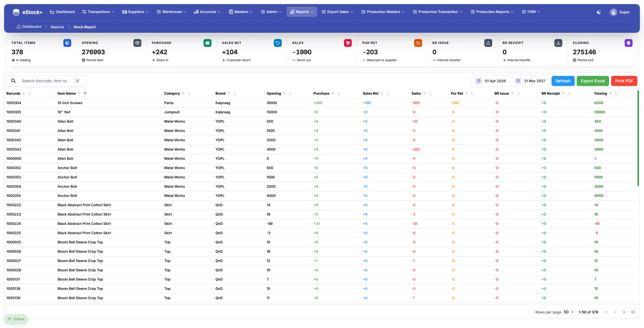Filter the Barcode column

pyautogui.click(x=24, y=94)
